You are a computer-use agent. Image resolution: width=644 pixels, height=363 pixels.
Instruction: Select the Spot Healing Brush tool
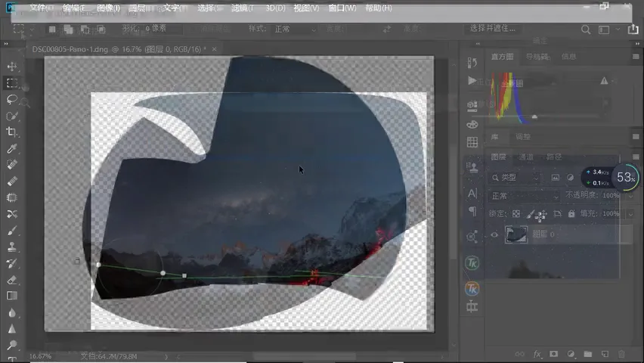11,164
